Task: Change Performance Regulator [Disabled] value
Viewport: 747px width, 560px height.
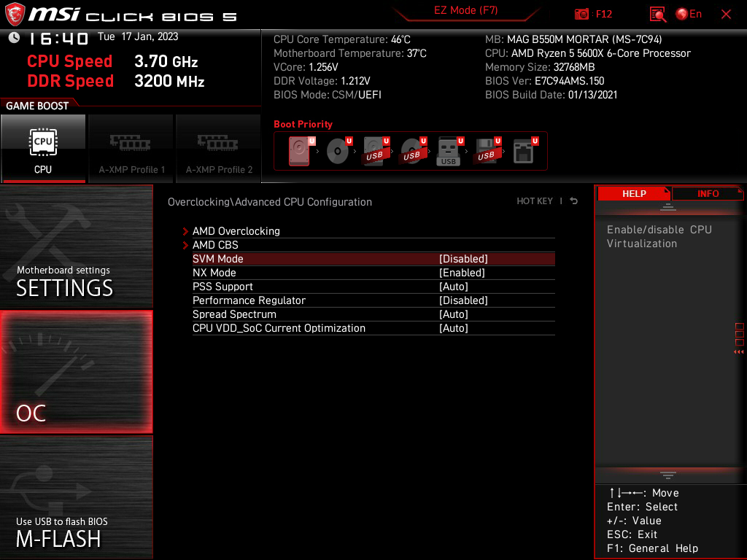Action: 463,300
